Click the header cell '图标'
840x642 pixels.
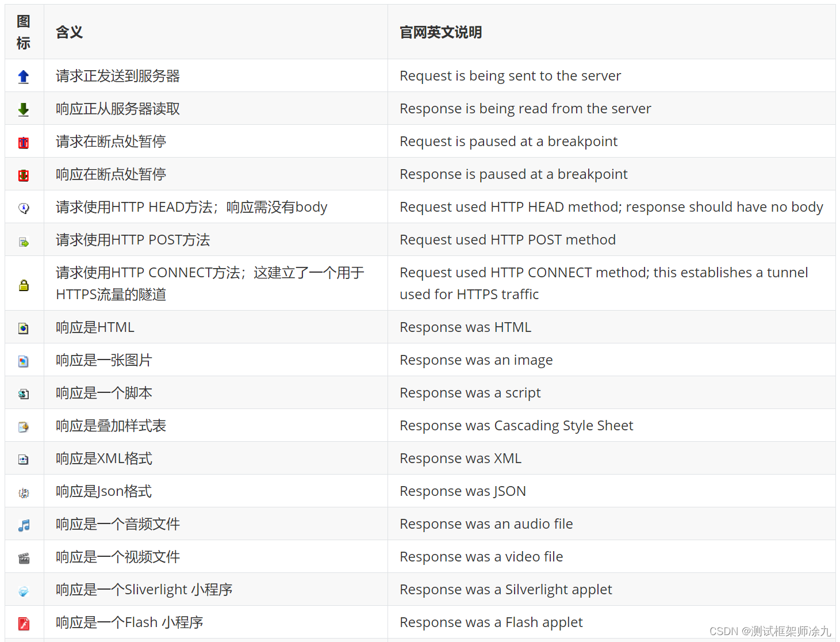(x=24, y=32)
